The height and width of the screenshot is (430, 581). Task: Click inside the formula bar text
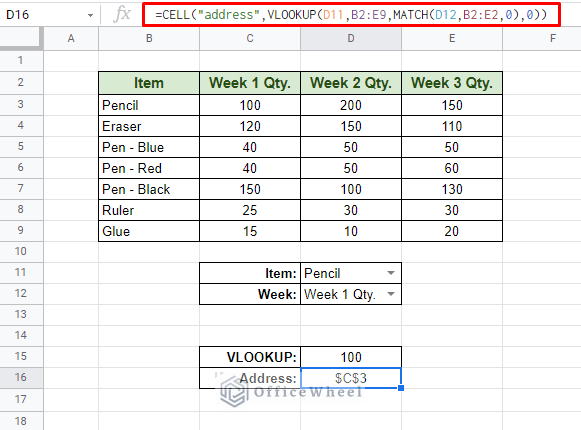pyautogui.click(x=351, y=15)
